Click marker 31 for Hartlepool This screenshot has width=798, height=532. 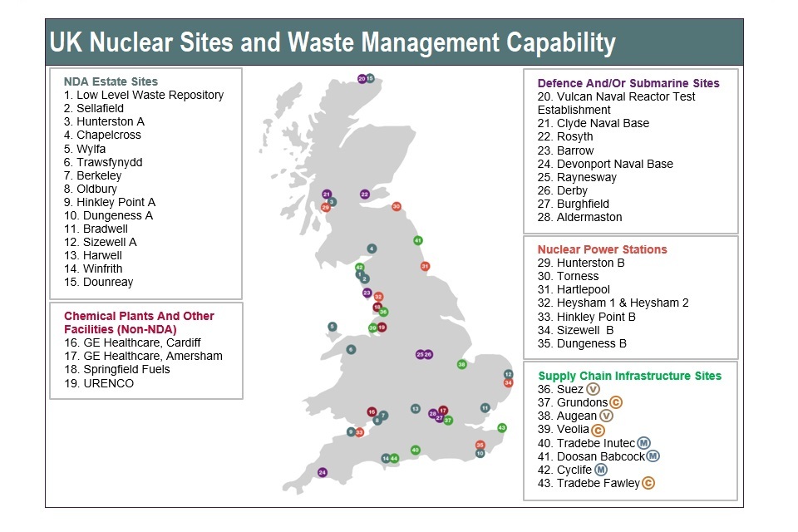coord(425,267)
